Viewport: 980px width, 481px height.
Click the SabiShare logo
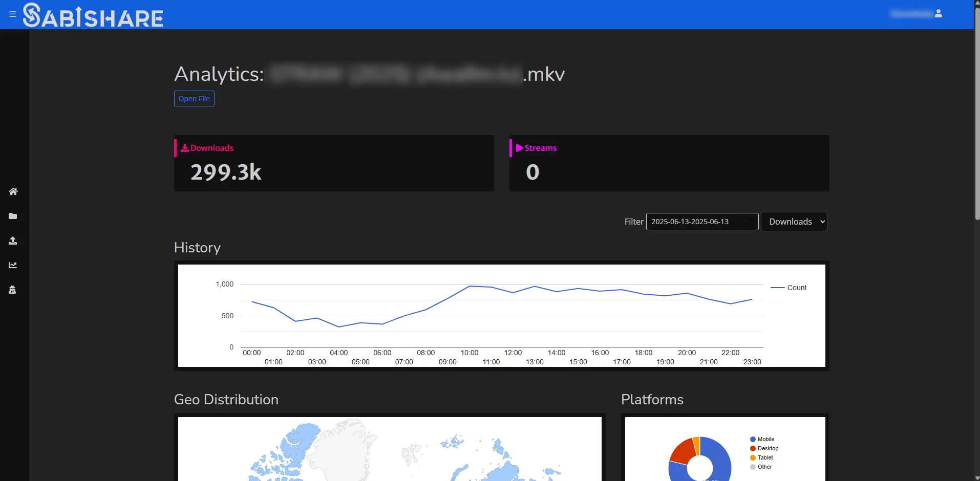(92, 15)
